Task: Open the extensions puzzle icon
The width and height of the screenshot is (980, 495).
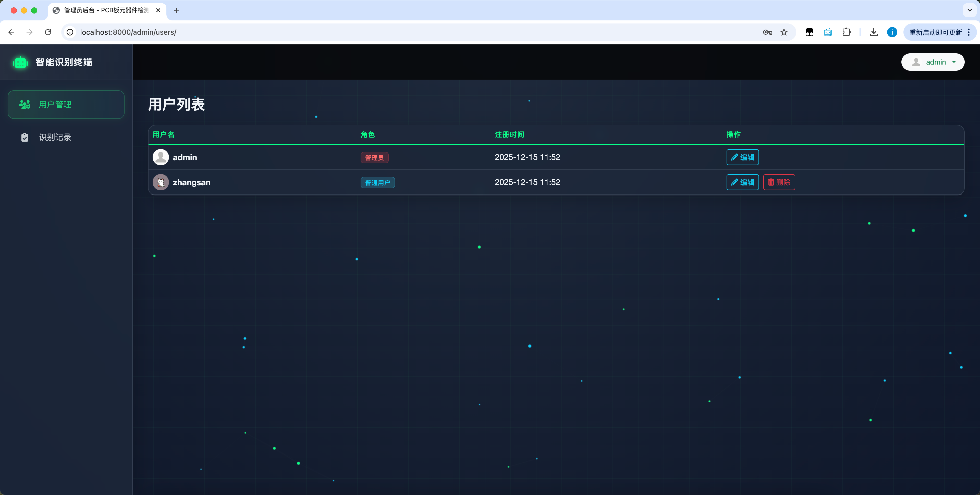Action: [847, 32]
